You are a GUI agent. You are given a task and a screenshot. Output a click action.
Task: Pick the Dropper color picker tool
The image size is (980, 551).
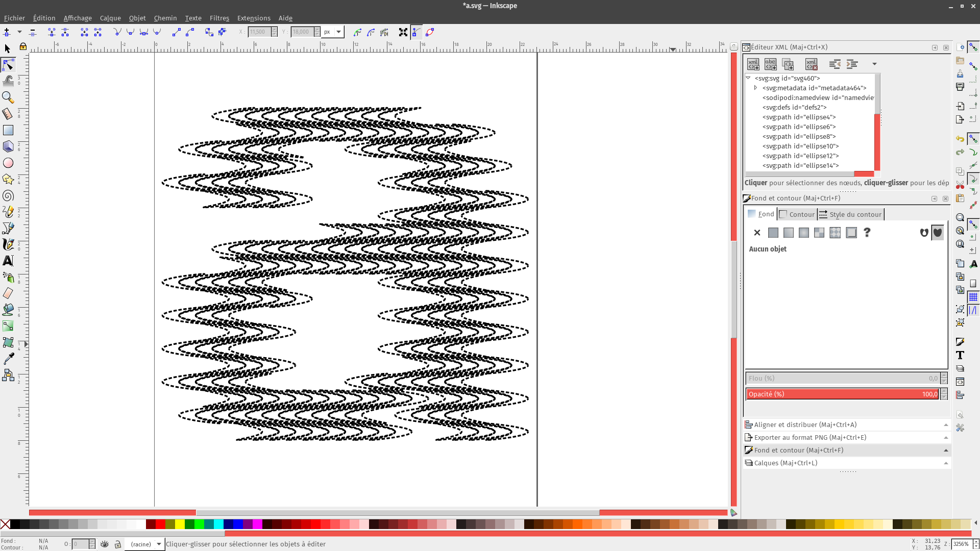(8, 359)
